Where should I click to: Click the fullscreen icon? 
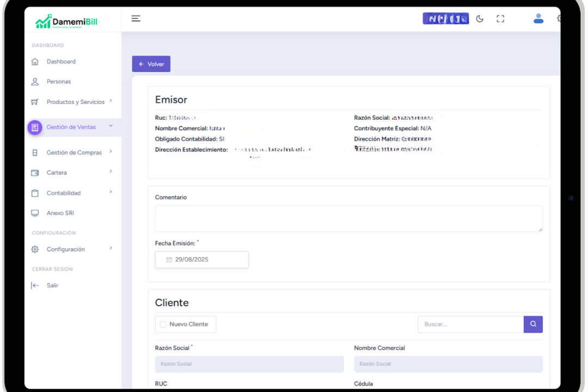(500, 19)
